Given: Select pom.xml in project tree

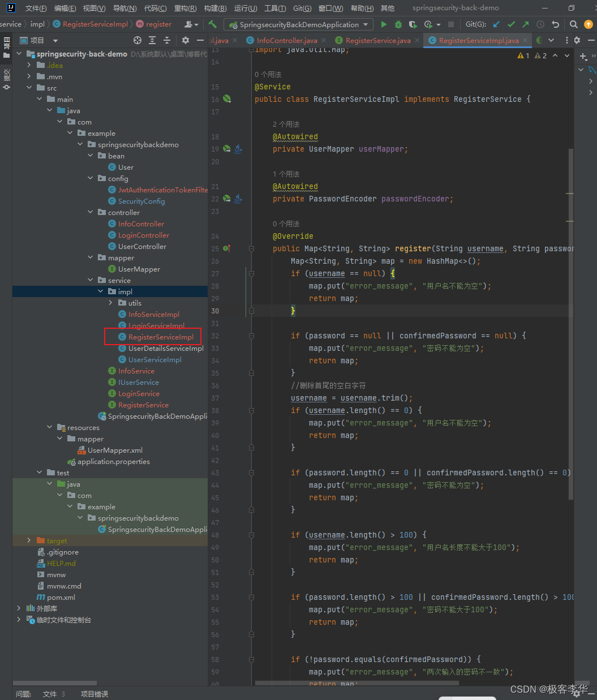Looking at the screenshot, I should (61, 597).
